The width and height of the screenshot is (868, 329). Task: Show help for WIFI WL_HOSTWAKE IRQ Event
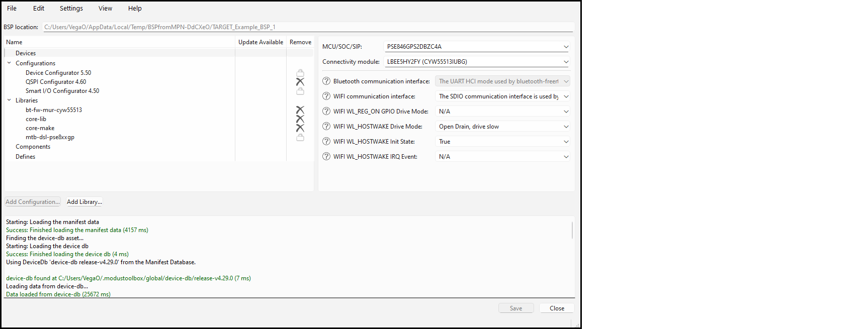pos(326,157)
